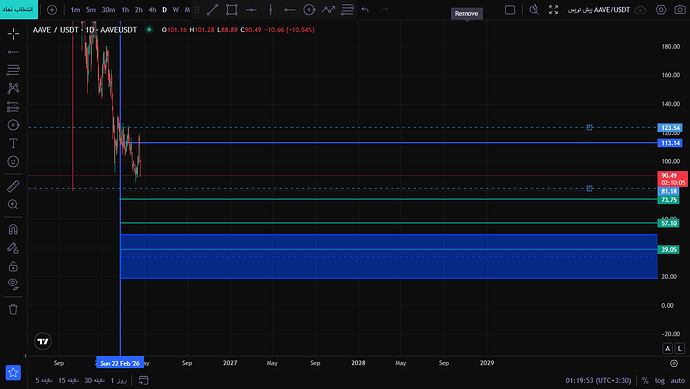Save the chart layout via cloud icon
The height and width of the screenshot is (389, 690).
click(x=641, y=10)
